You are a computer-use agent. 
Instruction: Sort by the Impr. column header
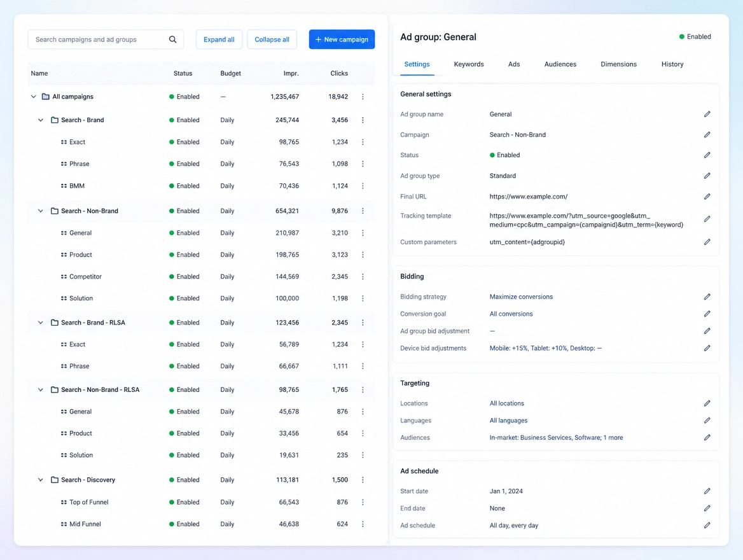pos(291,73)
